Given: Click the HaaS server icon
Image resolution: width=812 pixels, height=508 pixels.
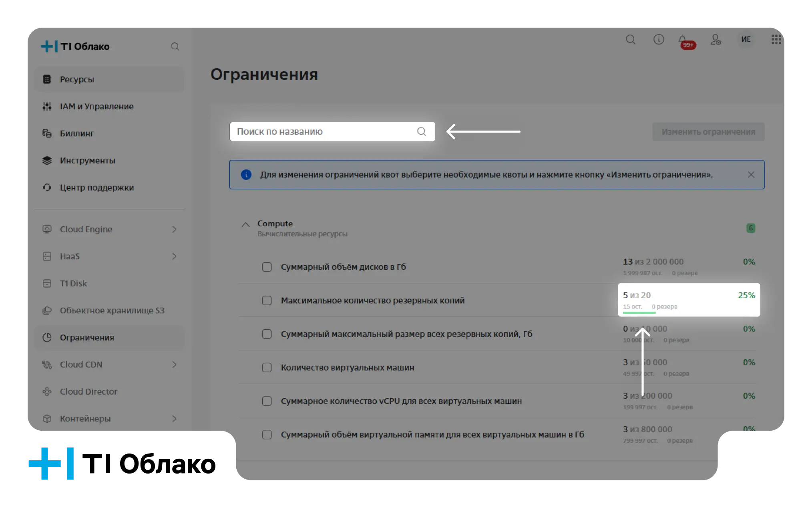Looking at the screenshot, I should tap(47, 256).
